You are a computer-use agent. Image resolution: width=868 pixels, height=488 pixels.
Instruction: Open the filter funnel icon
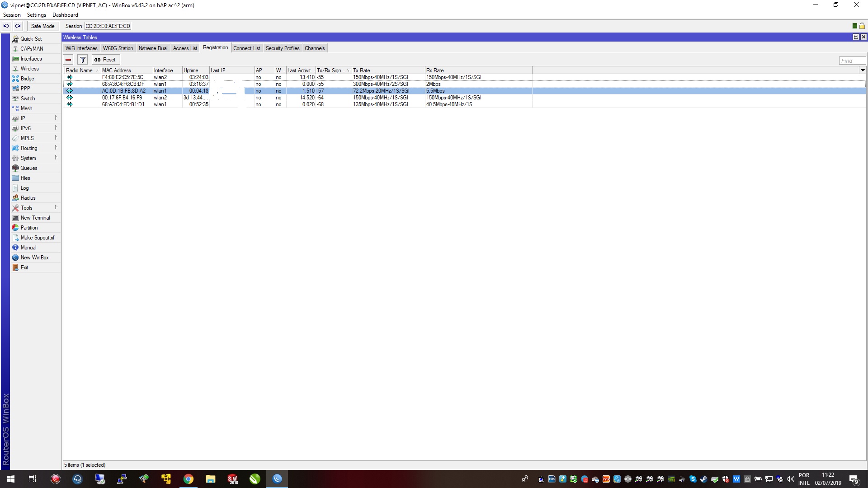pyautogui.click(x=82, y=60)
